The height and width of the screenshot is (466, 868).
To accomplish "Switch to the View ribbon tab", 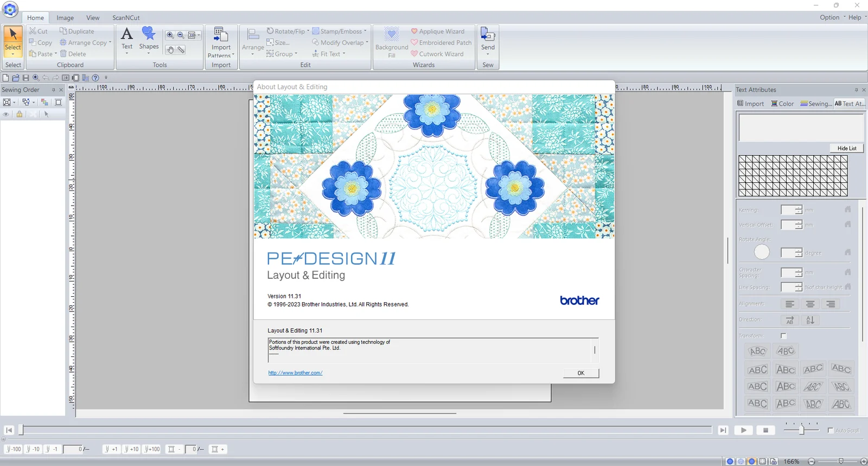I will [93, 18].
